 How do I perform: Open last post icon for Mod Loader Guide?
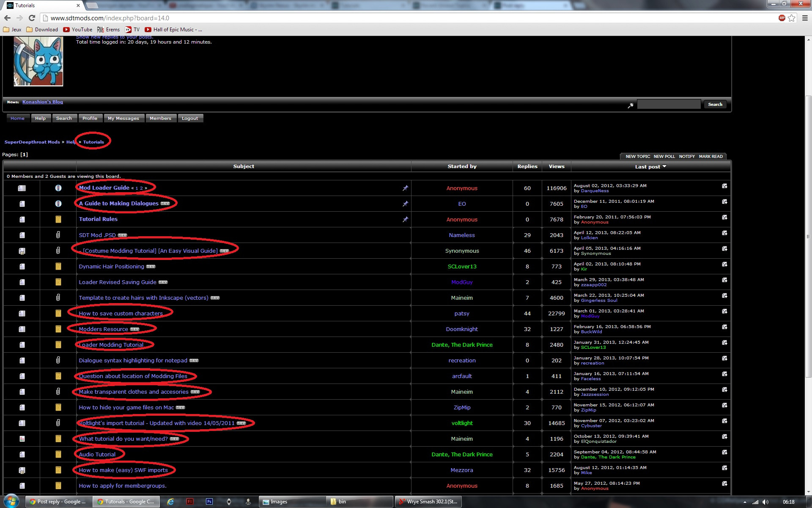point(724,186)
